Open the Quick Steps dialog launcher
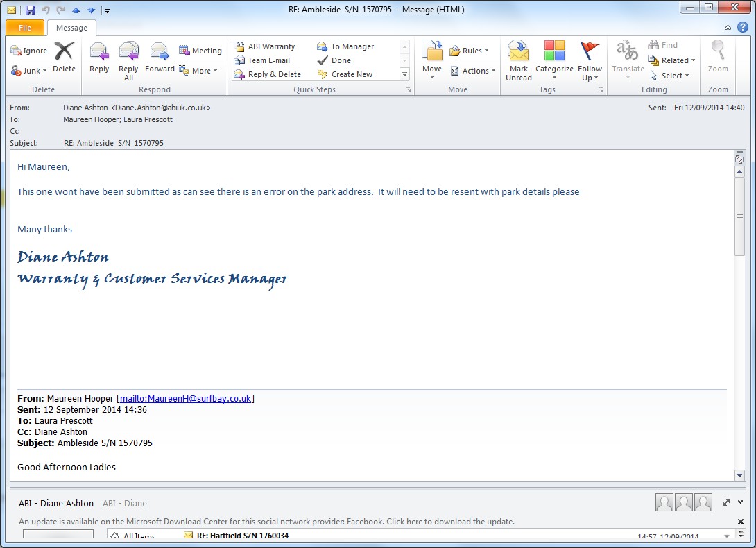 coord(408,89)
